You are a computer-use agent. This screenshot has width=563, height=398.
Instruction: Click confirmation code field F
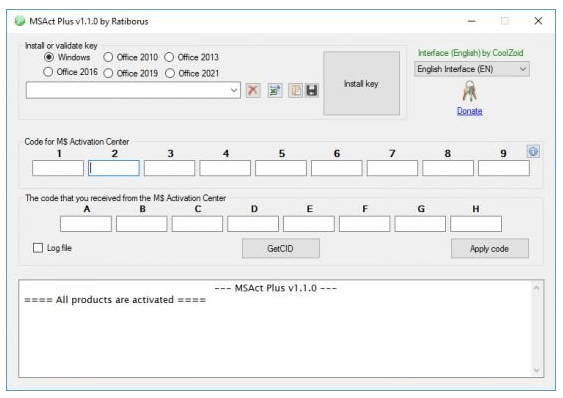click(x=364, y=224)
